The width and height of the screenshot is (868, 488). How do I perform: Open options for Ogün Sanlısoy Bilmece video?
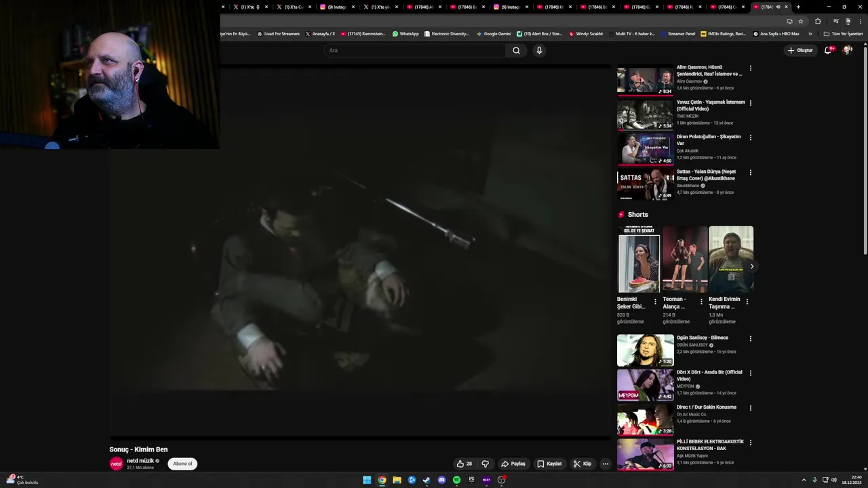tap(750, 338)
